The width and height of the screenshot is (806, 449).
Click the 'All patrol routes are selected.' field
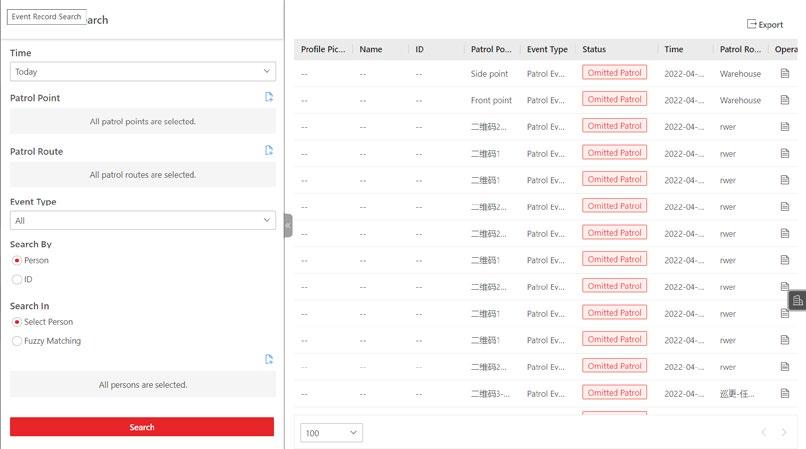pyautogui.click(x=143, y=175)
